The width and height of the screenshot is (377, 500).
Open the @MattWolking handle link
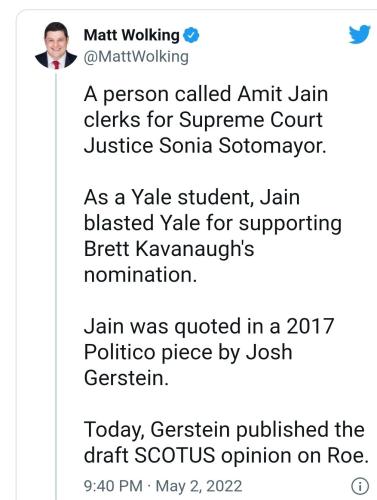(136, 57)
